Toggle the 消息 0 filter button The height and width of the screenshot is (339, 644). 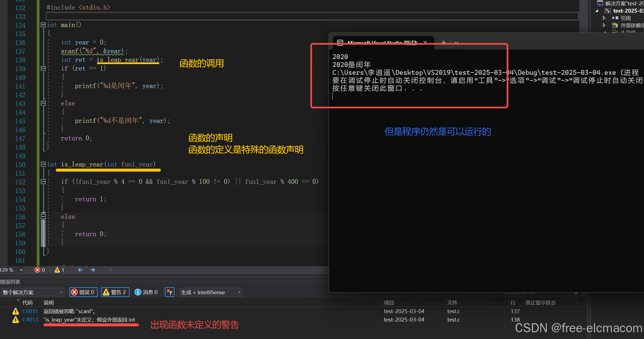point(146,292)
